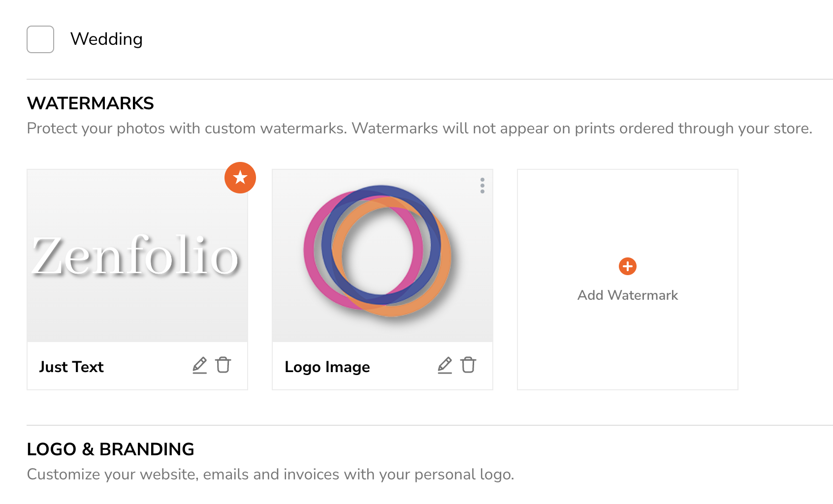Open the Zenfolio text watermark preview

tap(137, 256)
